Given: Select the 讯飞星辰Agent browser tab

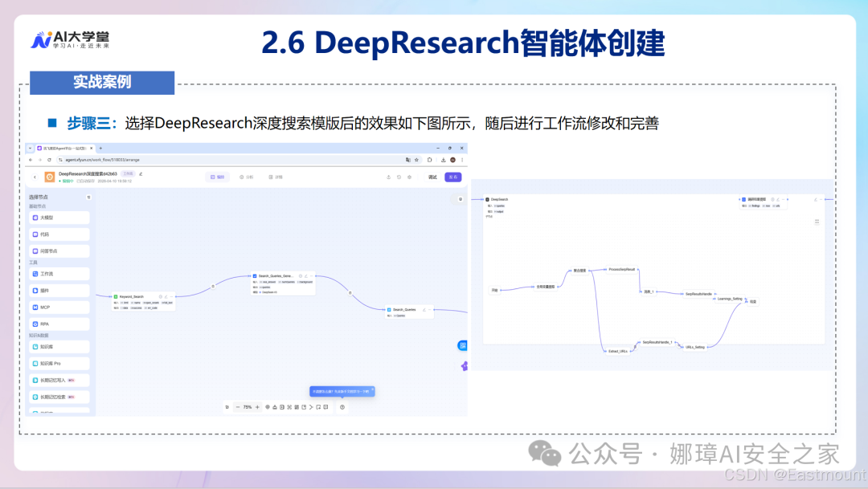Looking at the screenshot, I should [x=65, y=149].
